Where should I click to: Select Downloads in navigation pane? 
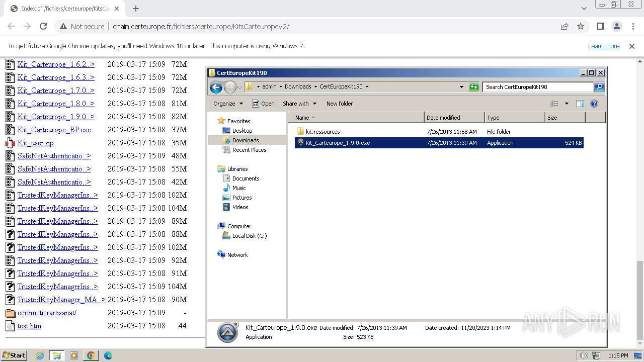click(245, 140)
